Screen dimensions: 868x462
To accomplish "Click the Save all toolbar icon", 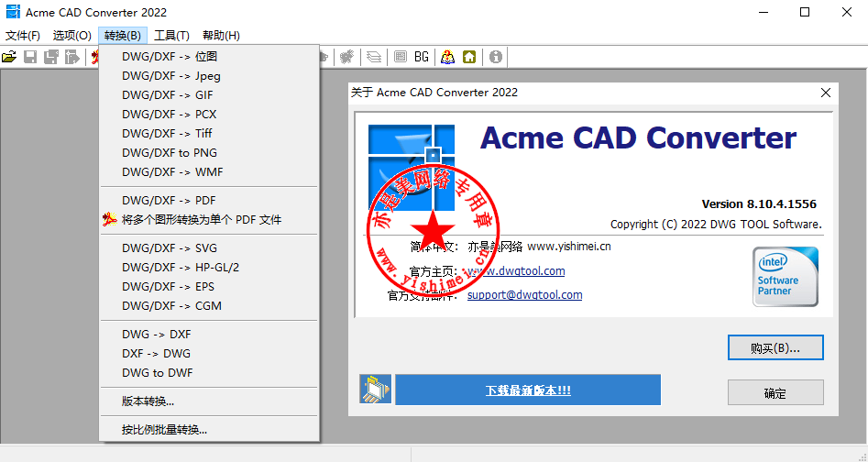I will tap(51, 57).
